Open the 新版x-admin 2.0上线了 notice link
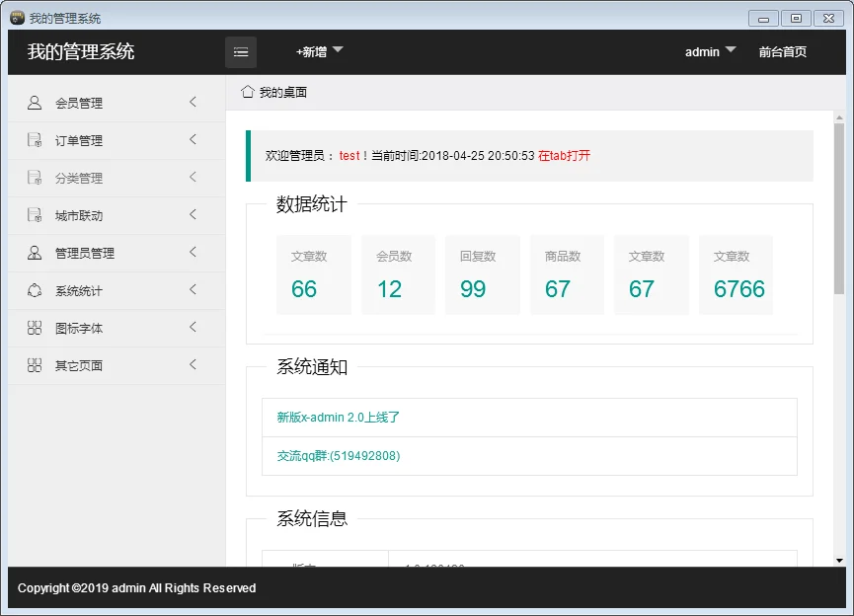 click(x=339, y=418)
